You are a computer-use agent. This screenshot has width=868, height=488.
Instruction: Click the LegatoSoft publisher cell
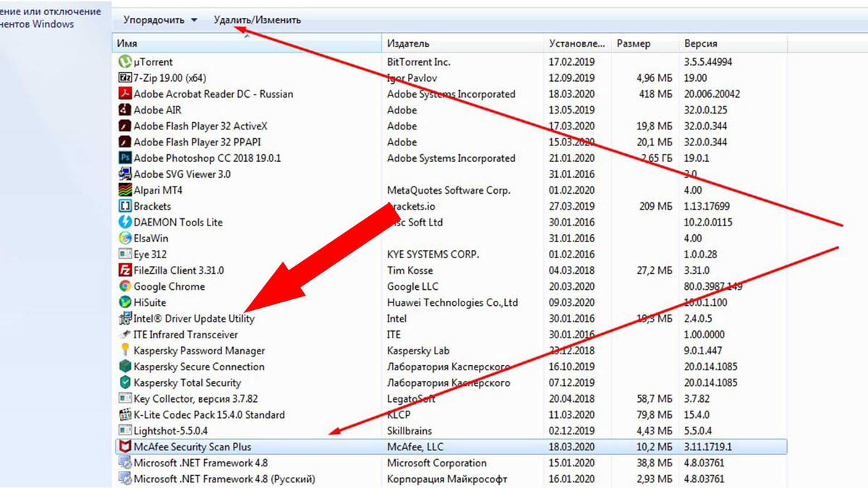coord(412,398)
